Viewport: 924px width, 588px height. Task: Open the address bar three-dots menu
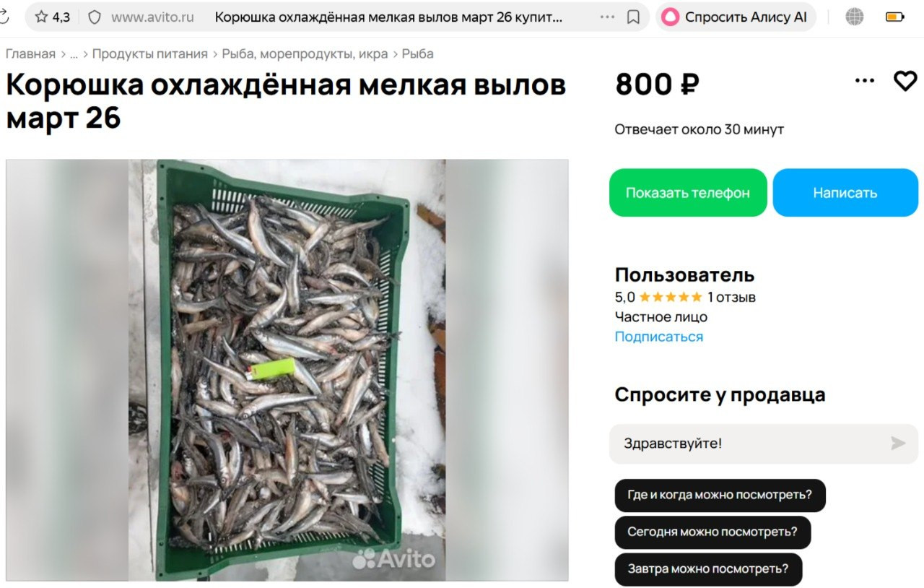[608, 17]
